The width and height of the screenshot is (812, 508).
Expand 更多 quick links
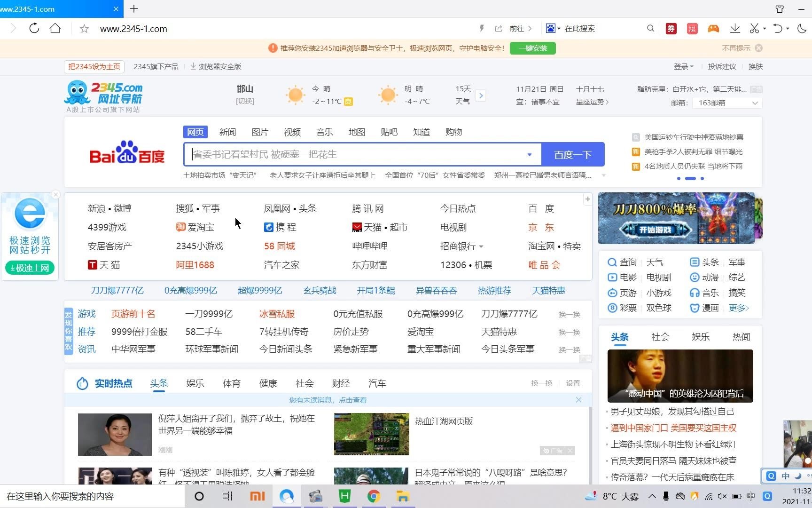[739, 308]
